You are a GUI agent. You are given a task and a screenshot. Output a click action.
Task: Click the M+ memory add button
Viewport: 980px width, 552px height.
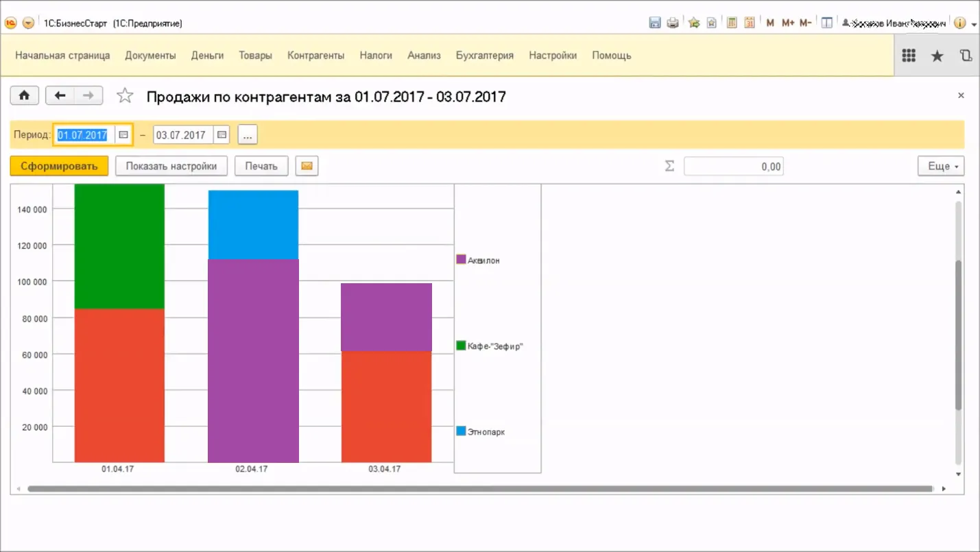(x=787, y=23)
